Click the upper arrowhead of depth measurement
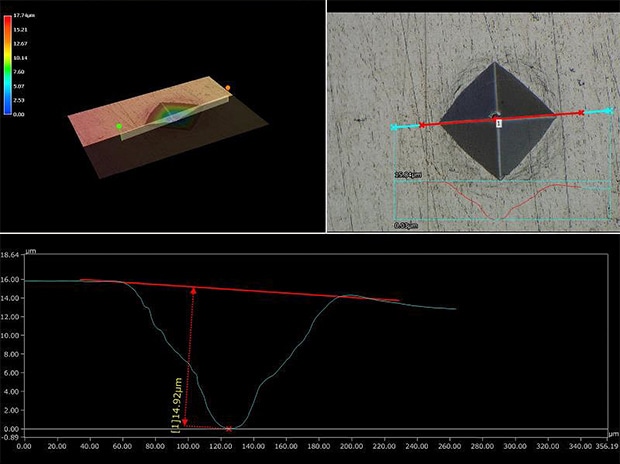The image size is (620, 464). click(193, 291)
